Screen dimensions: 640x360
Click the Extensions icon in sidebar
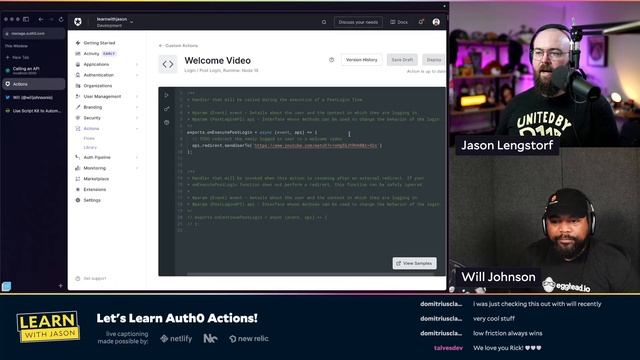[78, 189]
